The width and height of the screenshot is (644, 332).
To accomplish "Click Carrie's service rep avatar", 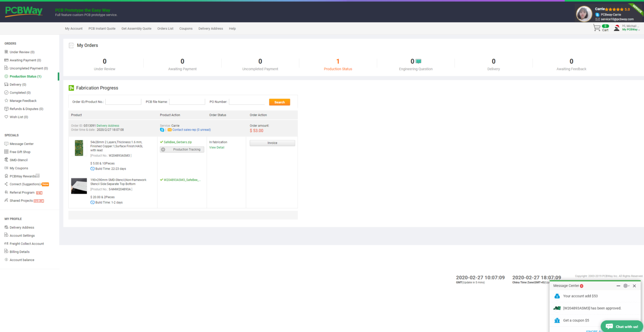I will [x=584, y=14].
